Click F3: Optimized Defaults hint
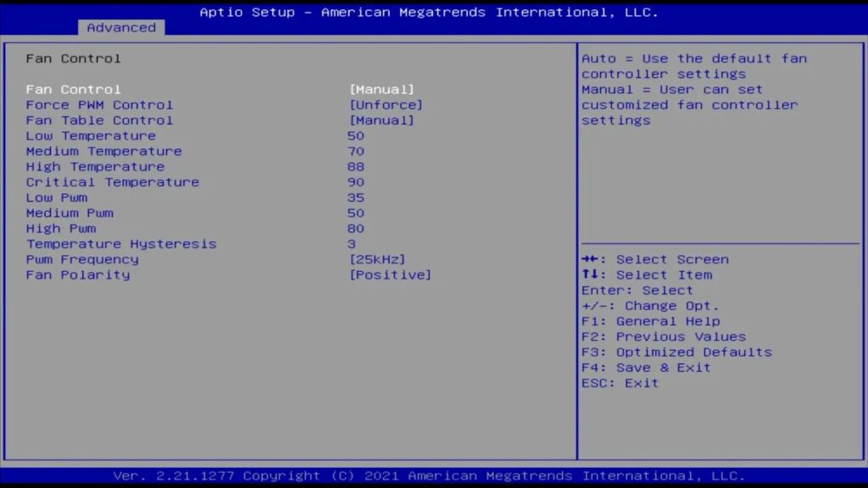The image size is (868, 488). pos(676,352)
